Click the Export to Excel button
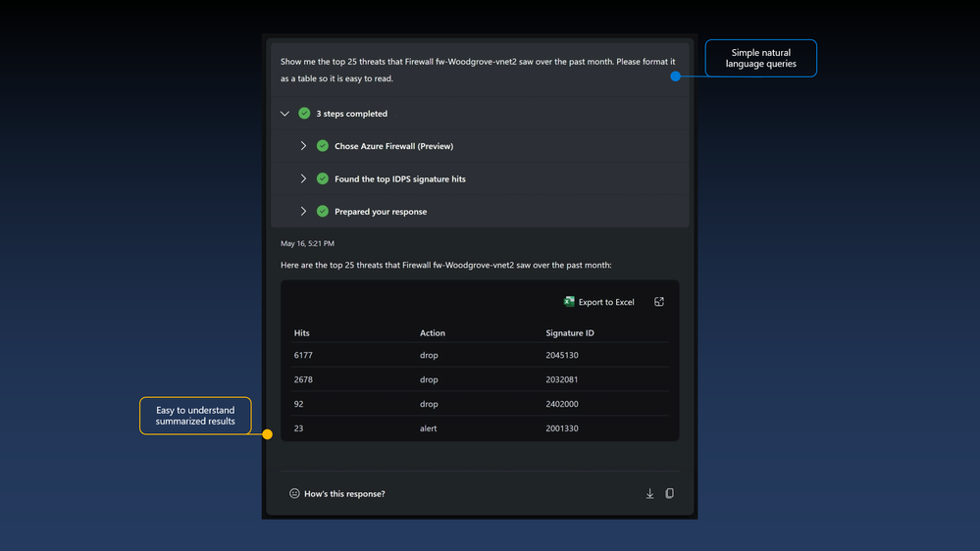The height and width of the screenshot is (551, 980). pos(598,302)
